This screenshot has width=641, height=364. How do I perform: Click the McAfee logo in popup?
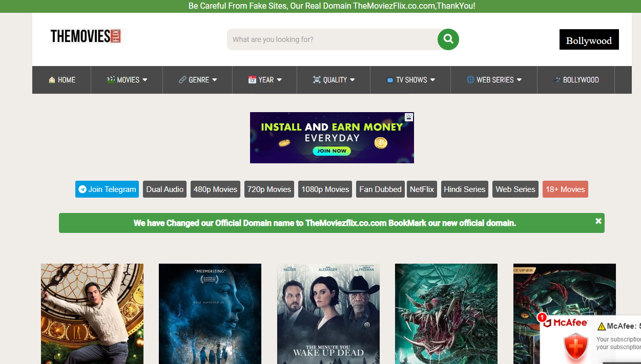[566, 323]
